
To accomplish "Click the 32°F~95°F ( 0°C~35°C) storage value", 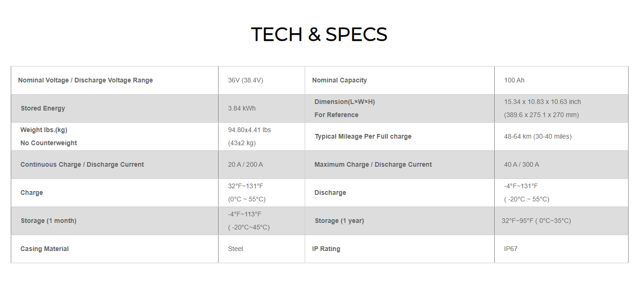I will click(x=536, y=221).
